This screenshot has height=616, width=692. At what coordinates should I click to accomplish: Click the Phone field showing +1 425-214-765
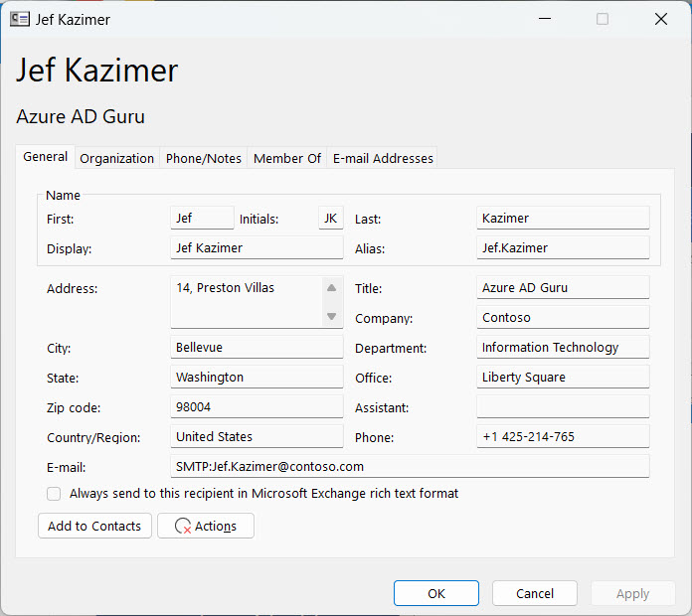point(563,436)
